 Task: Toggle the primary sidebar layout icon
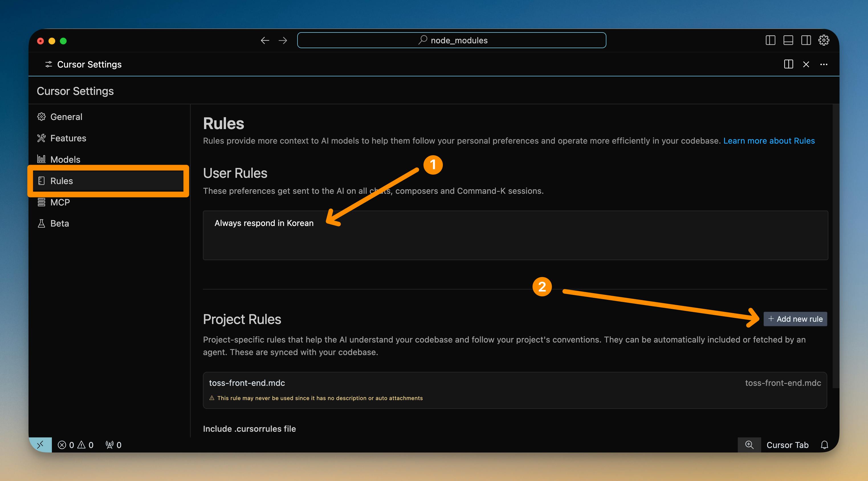coord(770,40)
